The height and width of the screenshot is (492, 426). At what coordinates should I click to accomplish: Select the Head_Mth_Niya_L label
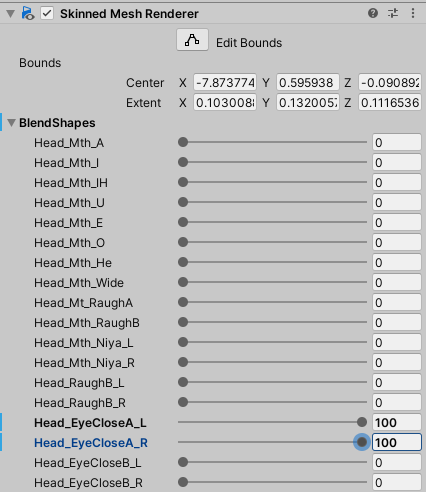pyautogui.click(x=84, y=343)
